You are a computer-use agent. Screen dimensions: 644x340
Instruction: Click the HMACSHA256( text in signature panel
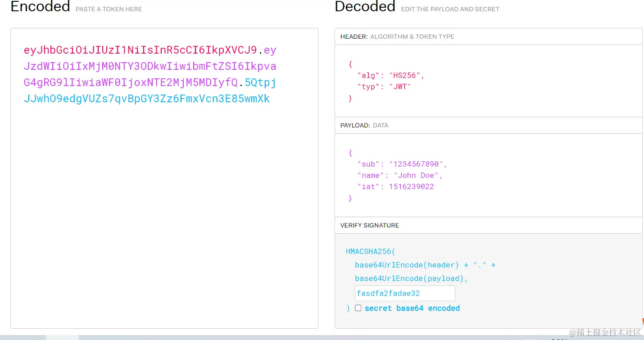(x=370, y=251)
